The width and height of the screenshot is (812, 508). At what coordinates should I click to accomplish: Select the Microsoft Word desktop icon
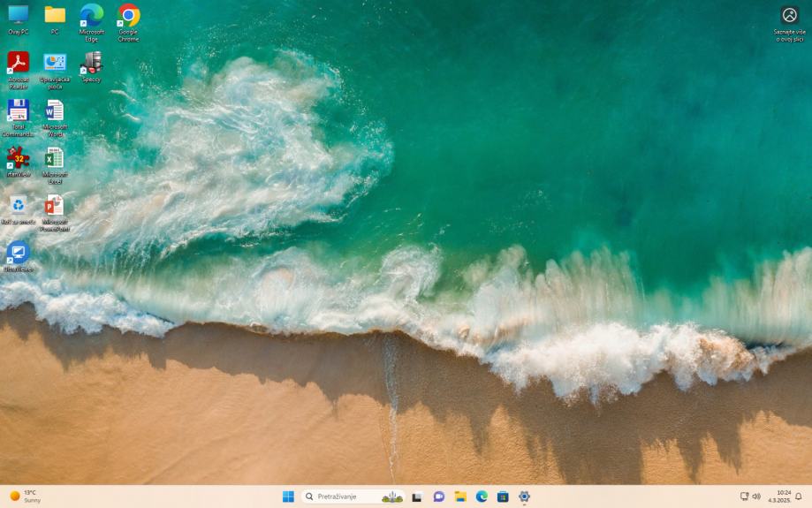55,118
